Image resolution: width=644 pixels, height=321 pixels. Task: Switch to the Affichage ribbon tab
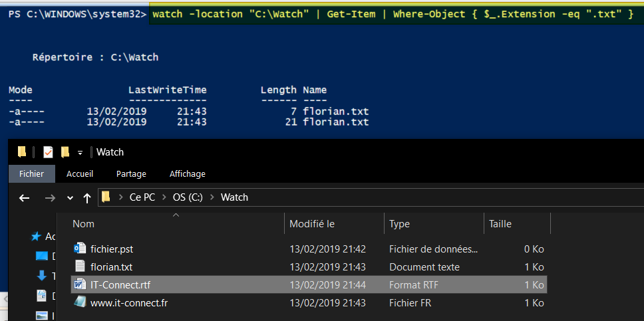pos(187,173)
